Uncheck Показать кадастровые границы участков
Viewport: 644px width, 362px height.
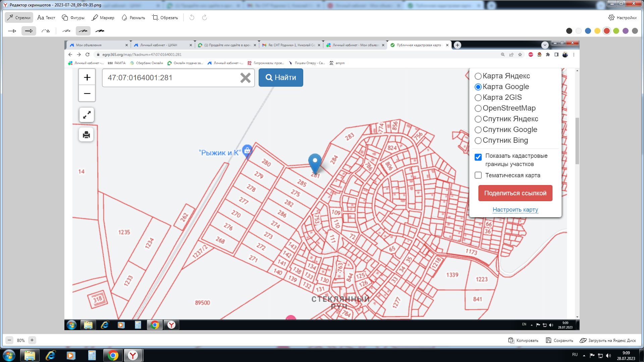[x=478, y=157]
